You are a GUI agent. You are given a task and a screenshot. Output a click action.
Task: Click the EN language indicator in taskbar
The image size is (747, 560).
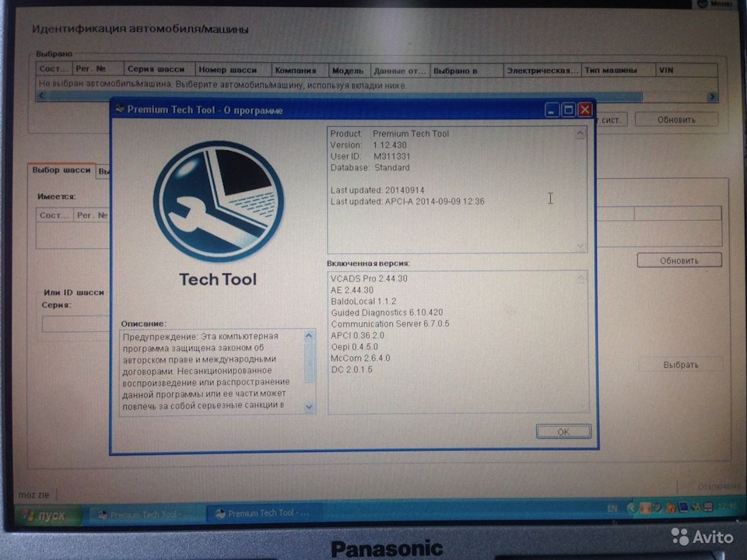pyautogui.click(x=612, y=509)
